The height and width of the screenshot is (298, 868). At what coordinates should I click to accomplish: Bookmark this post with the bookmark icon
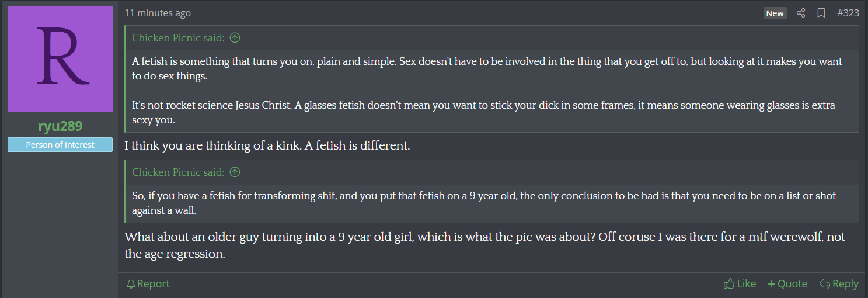tap(821, 13)
